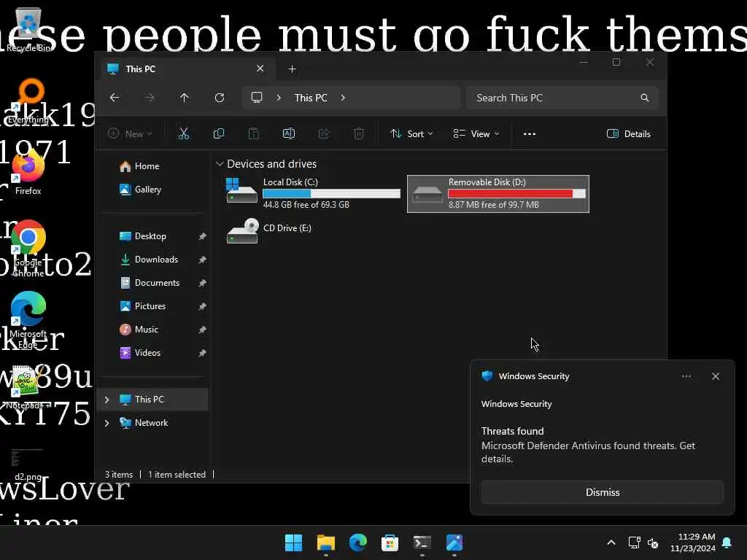Click the d2.png desktop file
747x560 pixels.
(x=28, y=463)
